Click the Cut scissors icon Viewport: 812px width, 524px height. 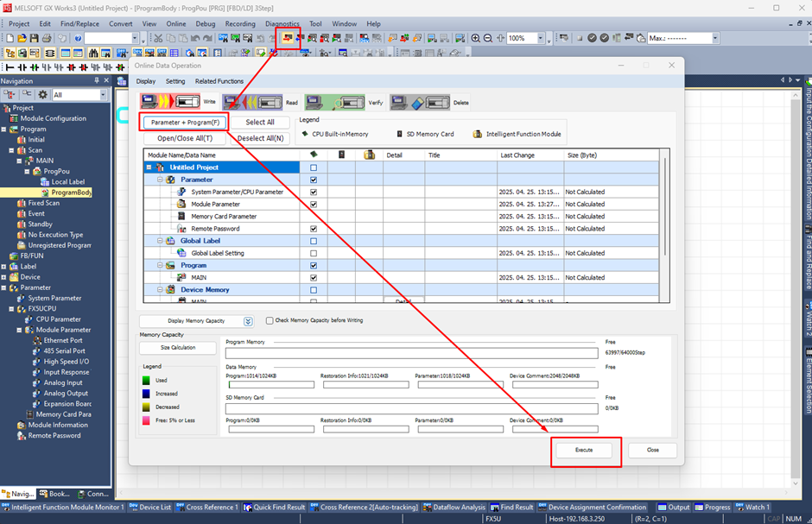click(158, 38)
